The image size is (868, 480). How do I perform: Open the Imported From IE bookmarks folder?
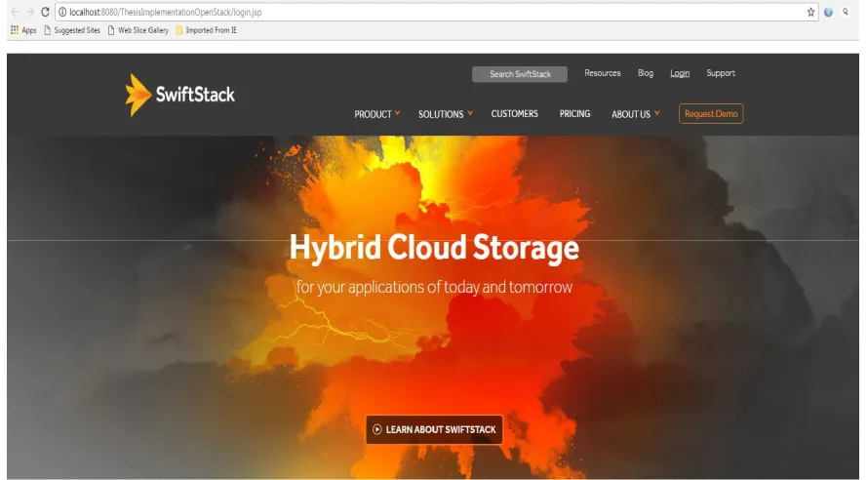pyautogui.click(x=206, y=30)
